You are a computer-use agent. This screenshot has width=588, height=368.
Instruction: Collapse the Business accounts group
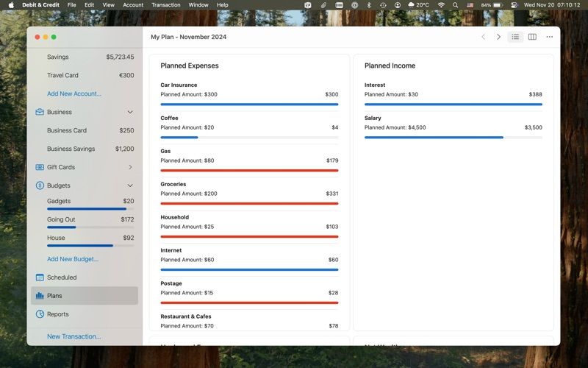click(130, 112)
